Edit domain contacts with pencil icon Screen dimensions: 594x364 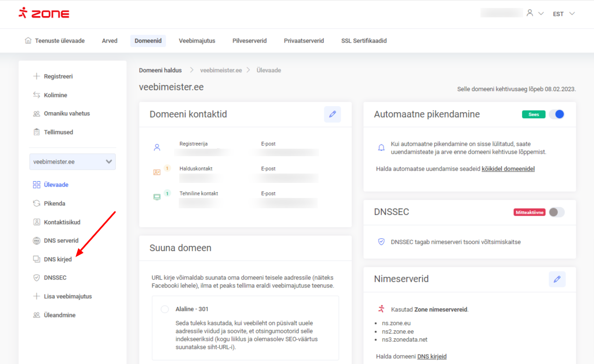332,114
